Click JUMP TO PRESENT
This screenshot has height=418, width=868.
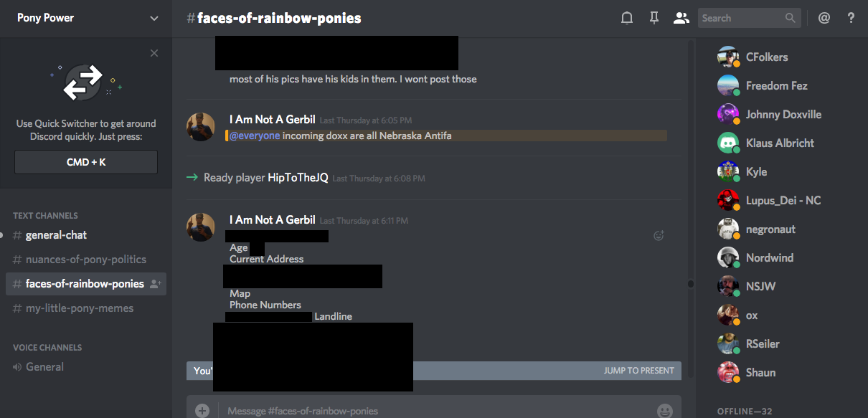(639, 371)
